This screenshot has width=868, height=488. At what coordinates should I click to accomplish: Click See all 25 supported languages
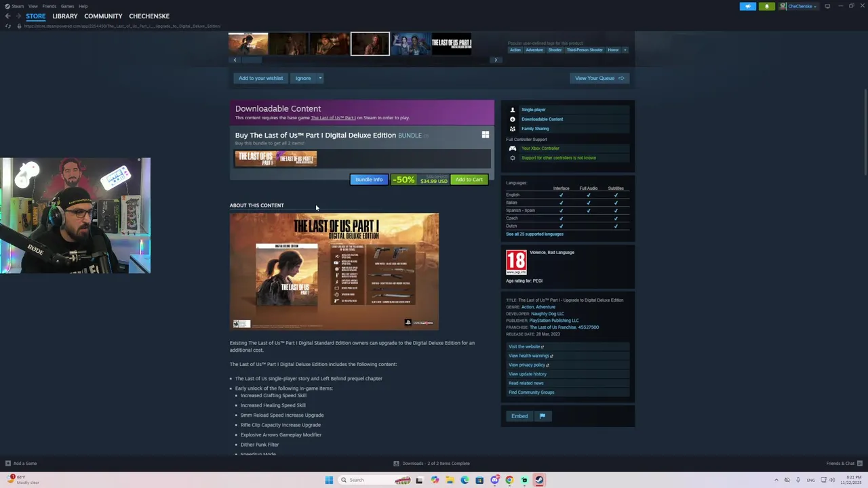click(534, 235)
